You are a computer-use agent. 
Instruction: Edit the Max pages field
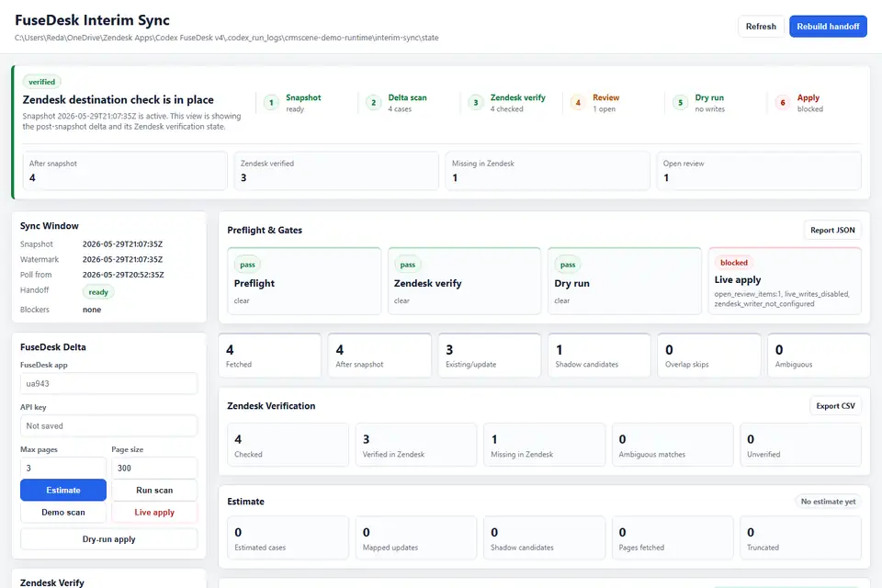[x=63, y=469]
